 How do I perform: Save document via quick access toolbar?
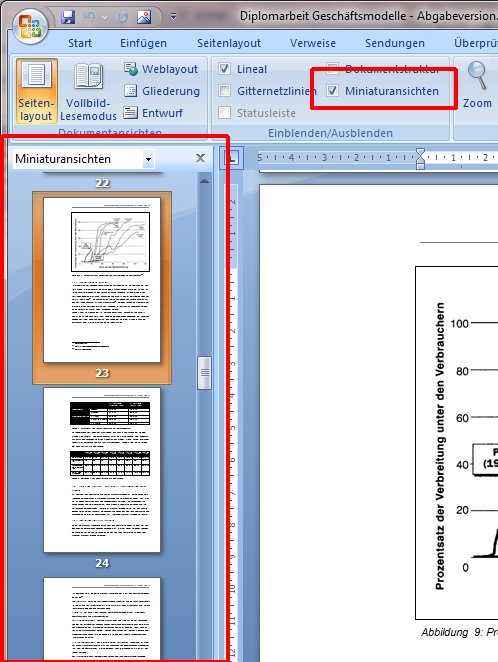coord(68,17)
